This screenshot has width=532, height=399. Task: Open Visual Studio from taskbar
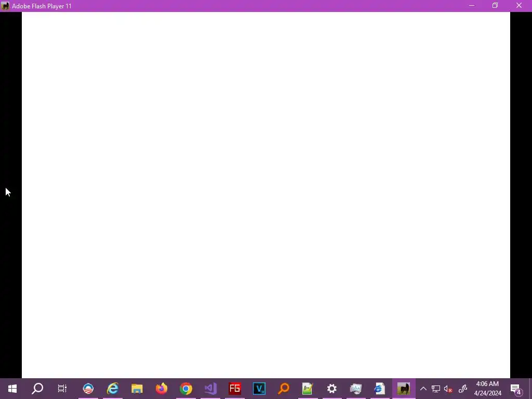pyautogui.click(x=210, y=389)
